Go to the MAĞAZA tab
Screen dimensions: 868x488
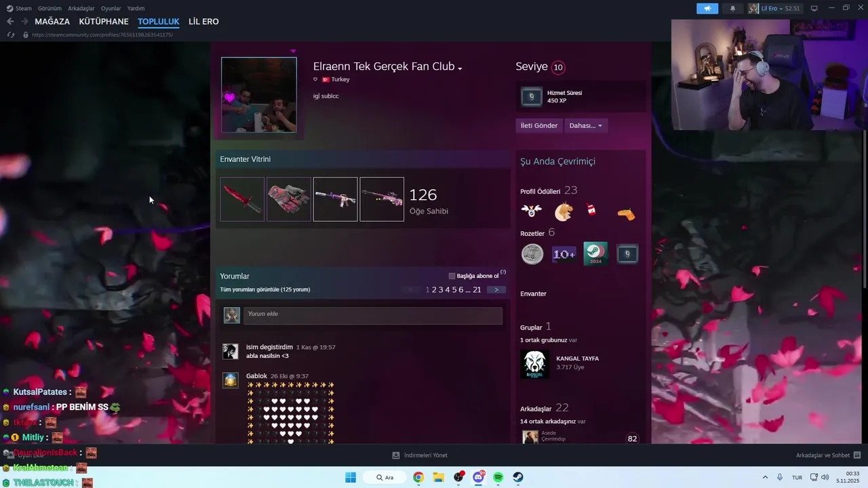(x=52, y=22)
